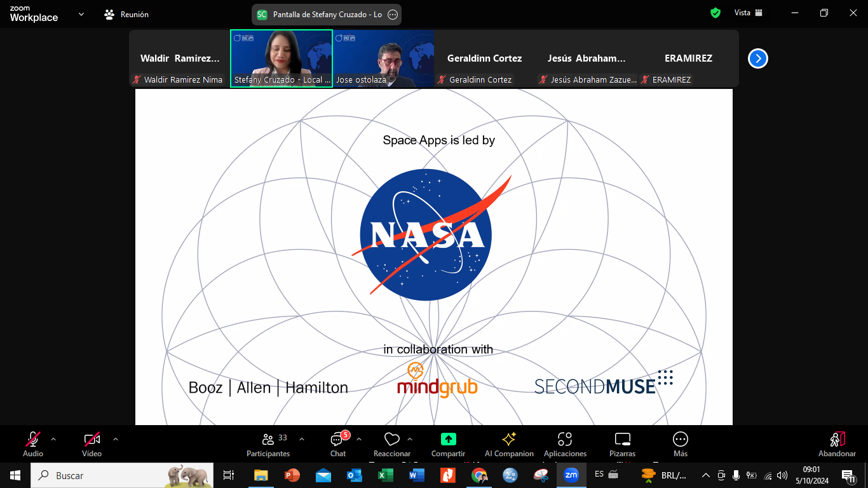
Task: Click the ES language indicator
Action: (599, 474)
